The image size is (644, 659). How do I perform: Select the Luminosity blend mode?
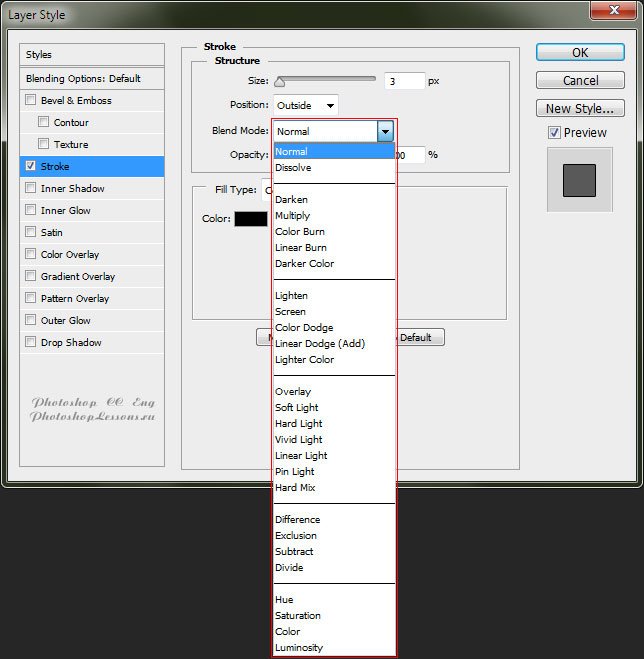(299, 648)
